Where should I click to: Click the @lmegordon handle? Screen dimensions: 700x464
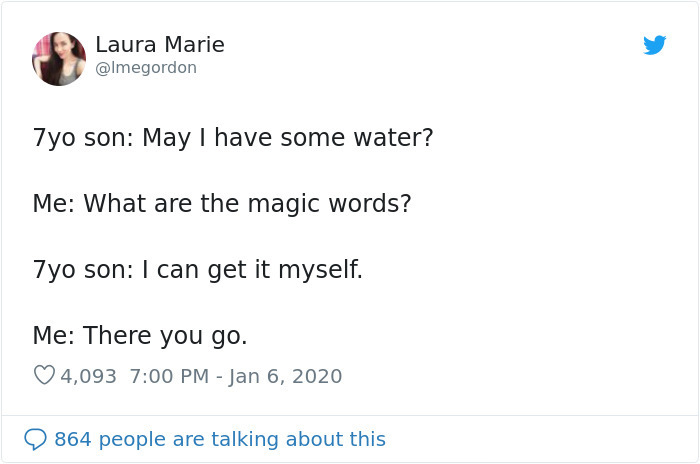[146, 68]
